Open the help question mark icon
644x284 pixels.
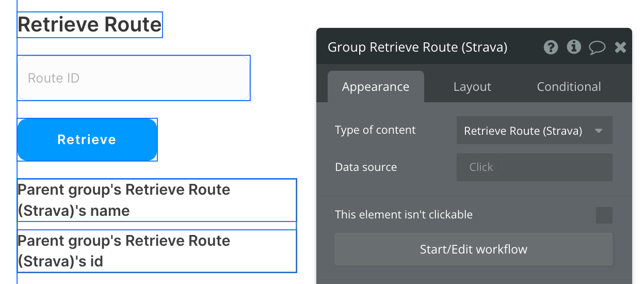coord(551,48)
